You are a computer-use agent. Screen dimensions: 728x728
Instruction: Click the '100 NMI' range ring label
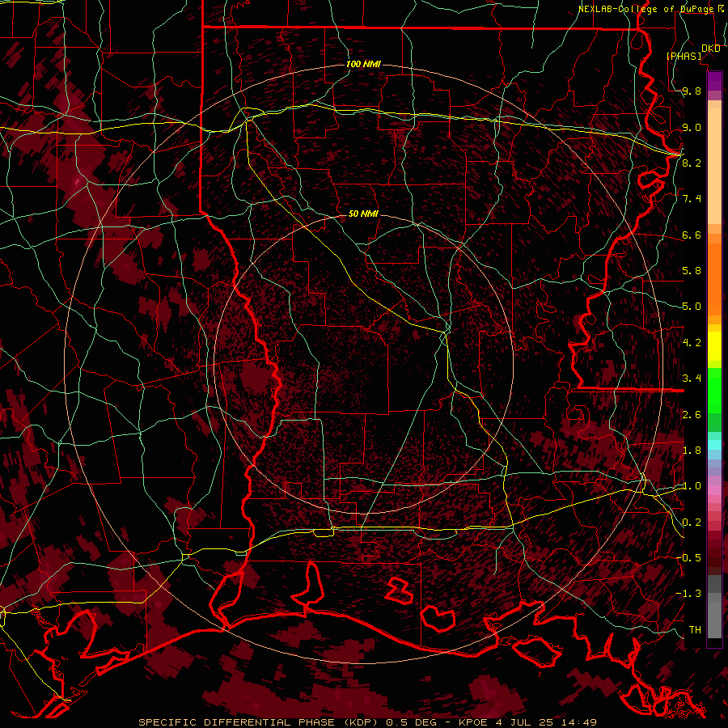[363, 64]
